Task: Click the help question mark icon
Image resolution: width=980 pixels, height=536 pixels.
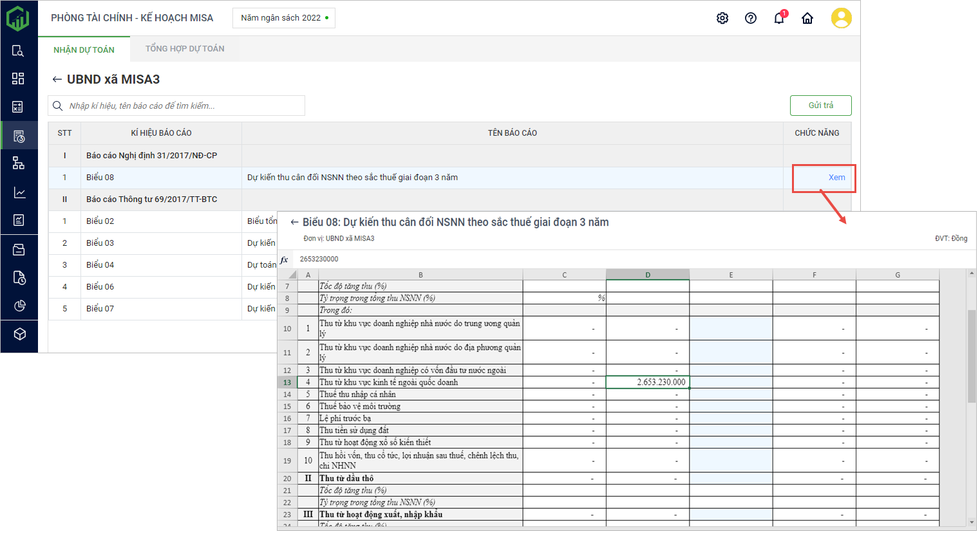Action: pos(751,18)
